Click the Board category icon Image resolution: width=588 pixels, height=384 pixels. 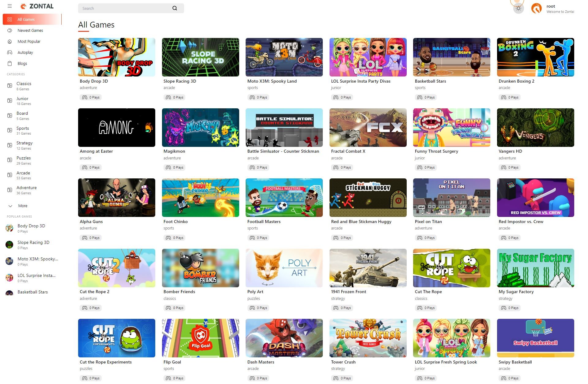tap(9, 115)
